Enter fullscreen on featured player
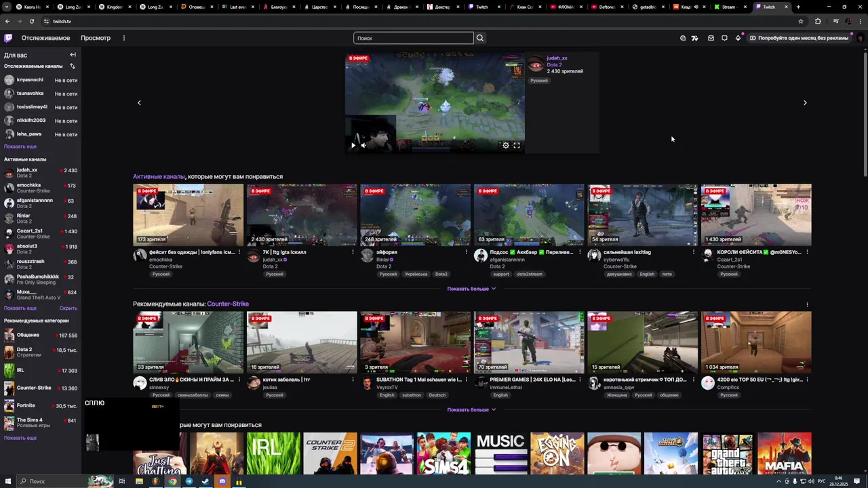The width and height of the screenshot is (868, 488). 517,145
